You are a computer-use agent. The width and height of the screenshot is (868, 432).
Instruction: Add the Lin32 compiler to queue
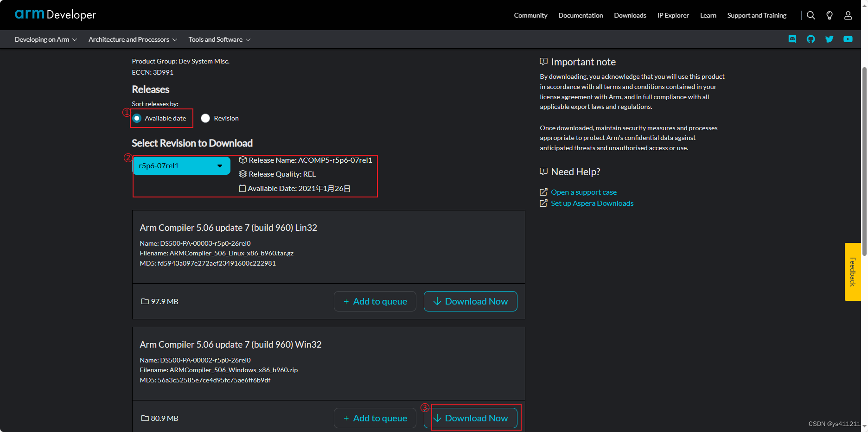click(375, 301)
